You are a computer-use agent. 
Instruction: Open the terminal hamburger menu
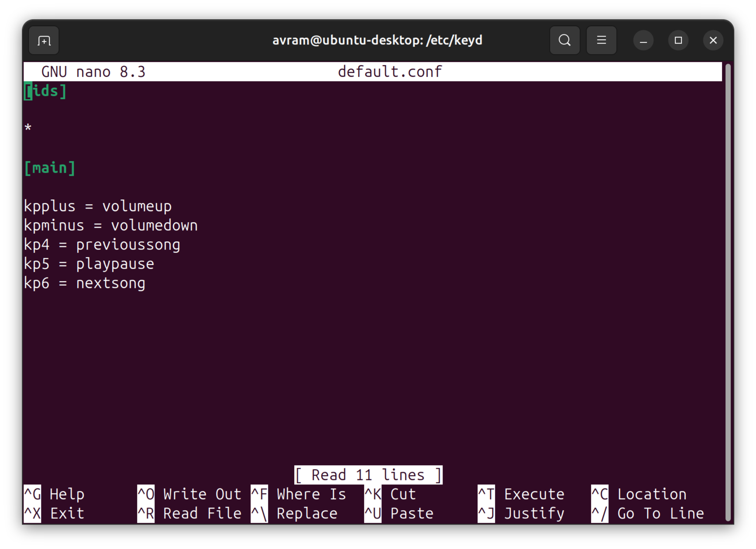click(x=601, y=40)
